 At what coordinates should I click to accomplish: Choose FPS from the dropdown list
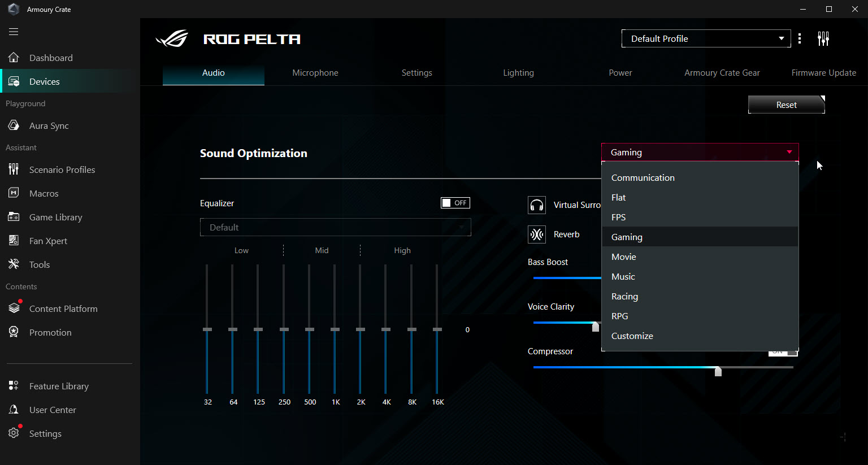(x=700, y=217)
